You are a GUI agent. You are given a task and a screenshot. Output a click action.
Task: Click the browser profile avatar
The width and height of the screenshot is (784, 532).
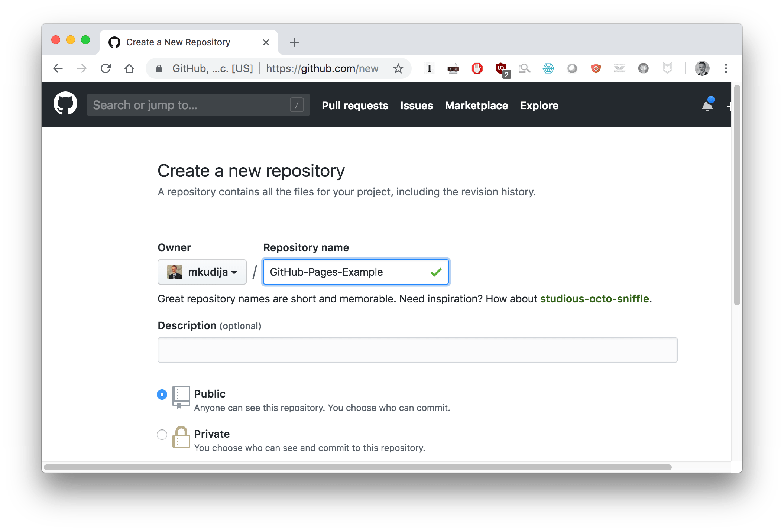point(702,68)
